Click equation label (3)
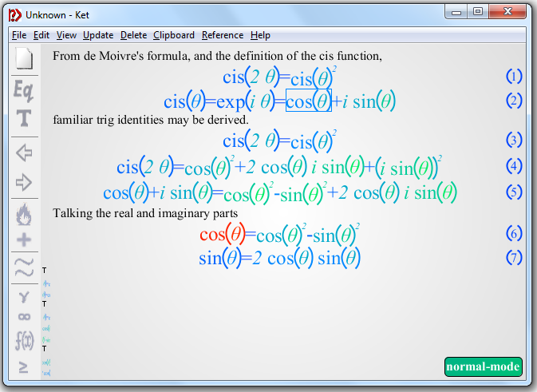The height and width of the screenshot is (392, 537). coord(514,140)
